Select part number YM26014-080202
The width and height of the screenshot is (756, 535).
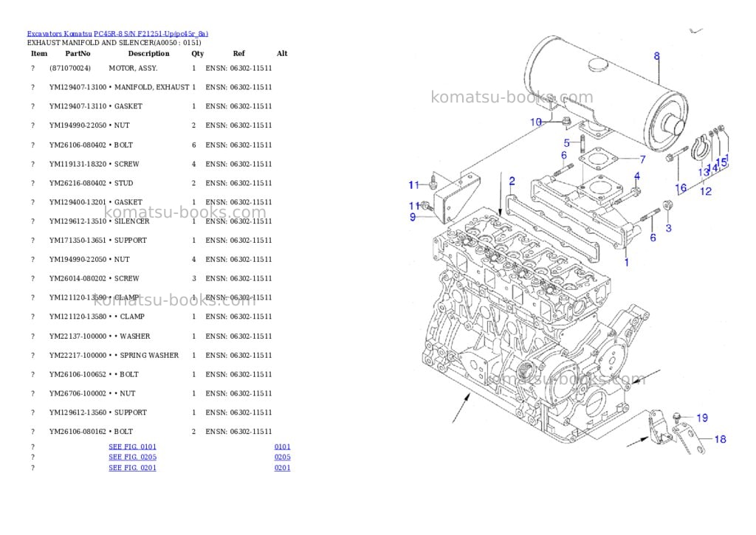pyautogui.click(x=78, y=279)
